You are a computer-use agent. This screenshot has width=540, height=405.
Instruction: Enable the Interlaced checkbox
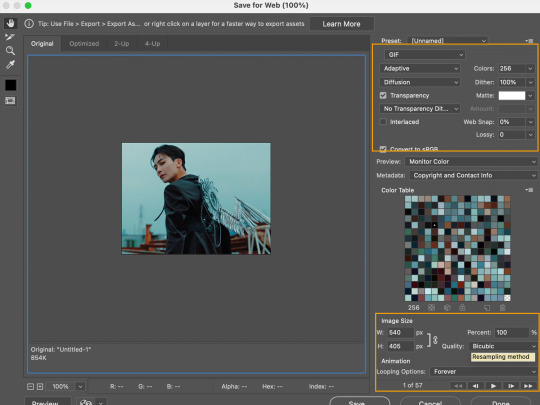click(x=383, y=122)
